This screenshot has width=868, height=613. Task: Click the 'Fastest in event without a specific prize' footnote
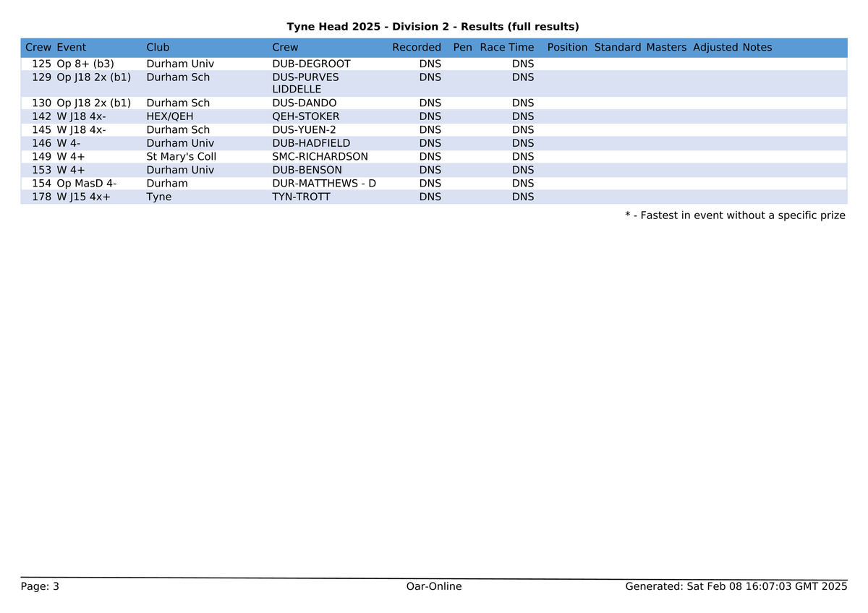(735, 215)
